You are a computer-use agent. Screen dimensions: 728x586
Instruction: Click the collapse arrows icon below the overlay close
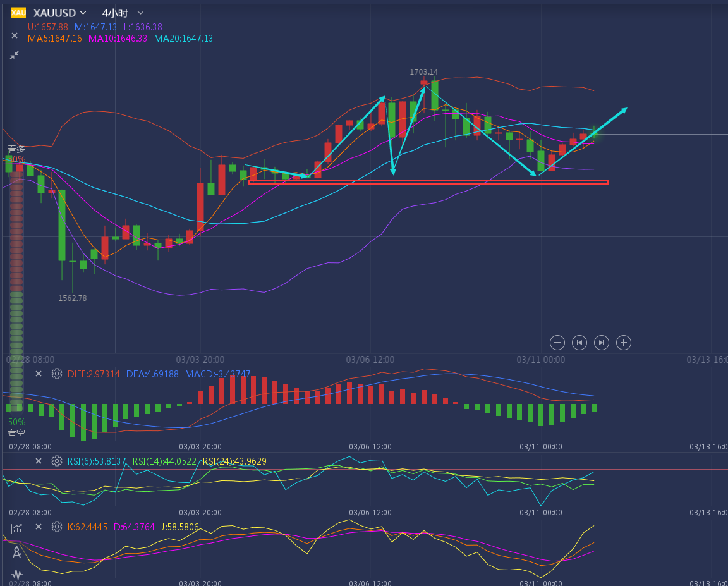15,56
